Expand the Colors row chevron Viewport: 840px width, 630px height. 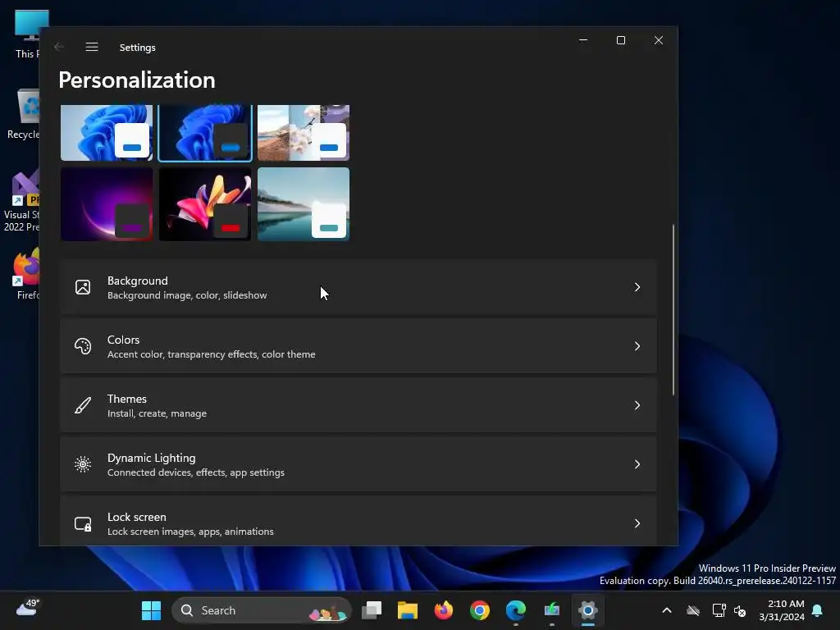[637, 346]
